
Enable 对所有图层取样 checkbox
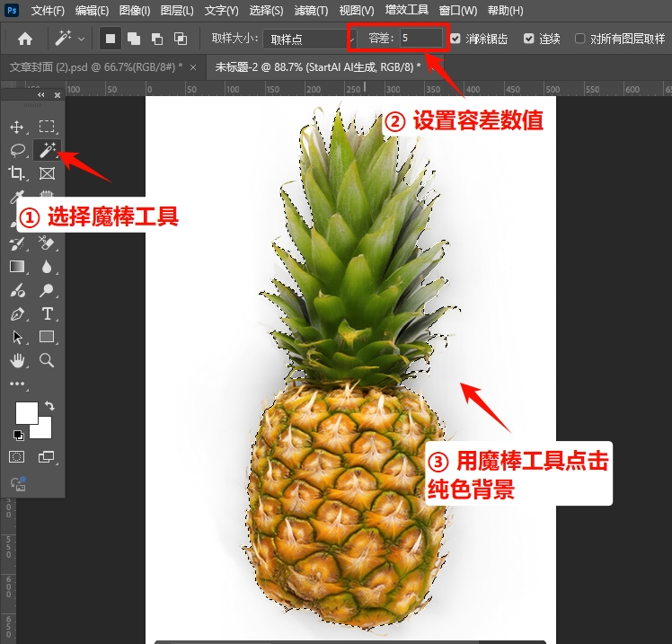click(579, 39)
